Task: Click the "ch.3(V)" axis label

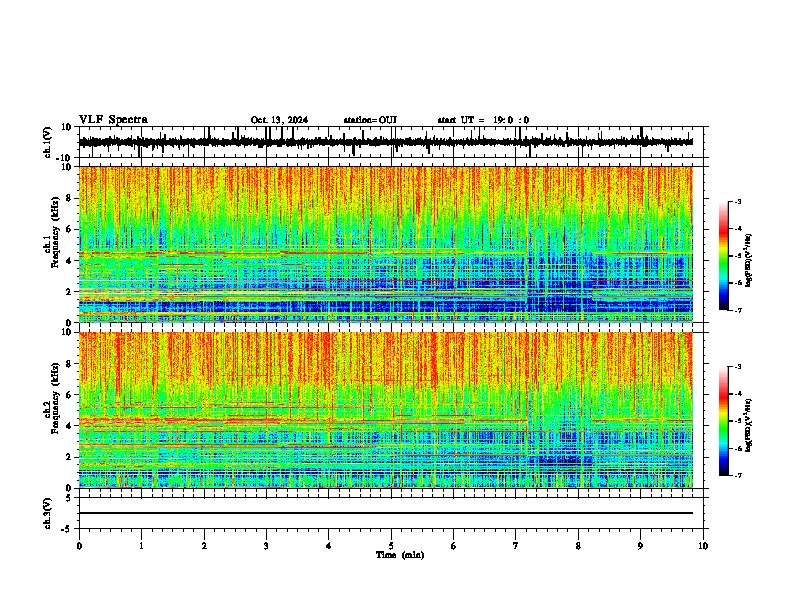Action: tap(48, 513)
